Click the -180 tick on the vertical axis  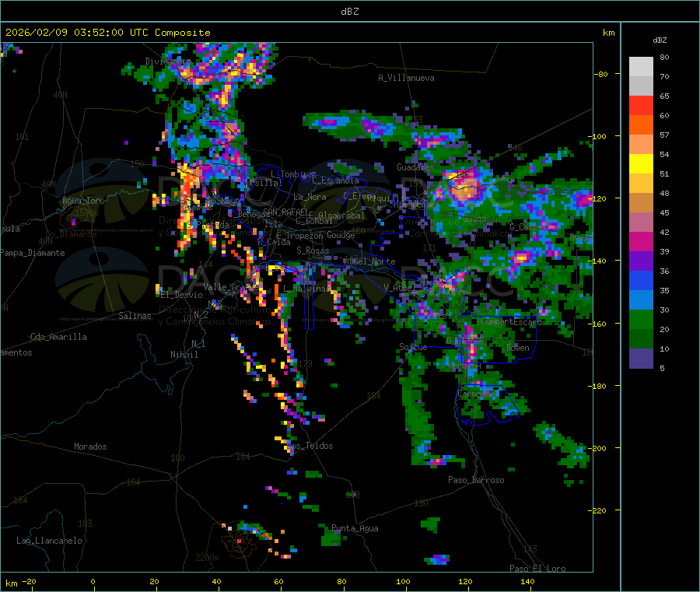click(599, 386)
